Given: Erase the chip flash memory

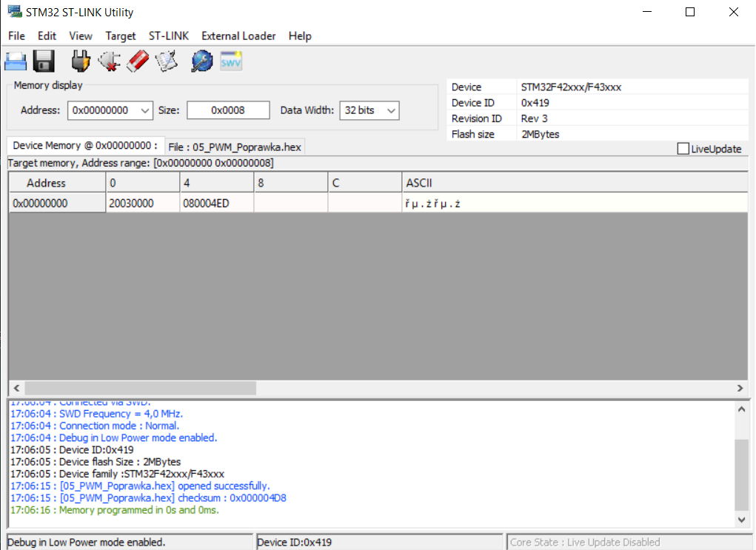Looking at the screenshot, I should click(138, 61).
